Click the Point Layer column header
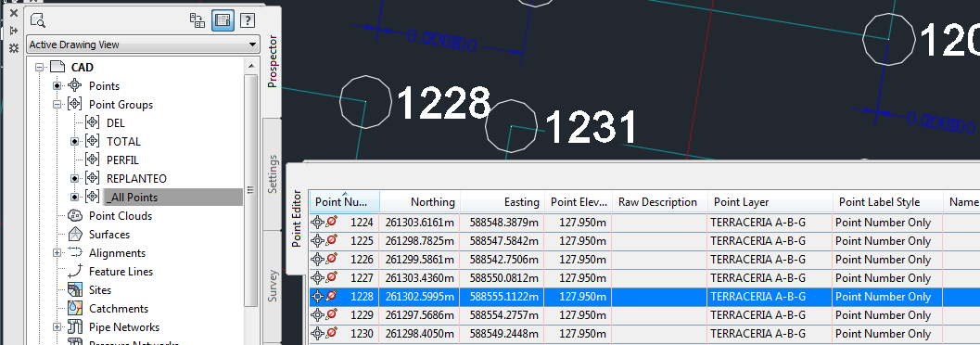Viewport: 980px width, 345px height. pyautogui.click(x=770, y=202)
